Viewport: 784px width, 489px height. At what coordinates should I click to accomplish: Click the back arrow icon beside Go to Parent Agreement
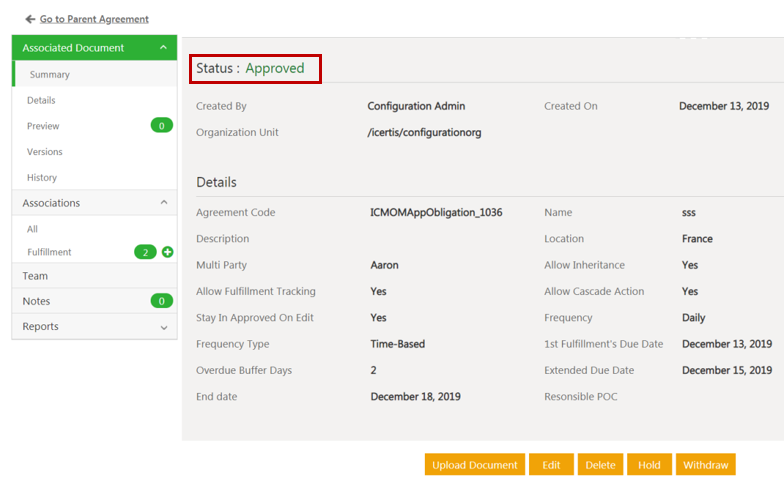pyautogui.click(x=30, y=19)
